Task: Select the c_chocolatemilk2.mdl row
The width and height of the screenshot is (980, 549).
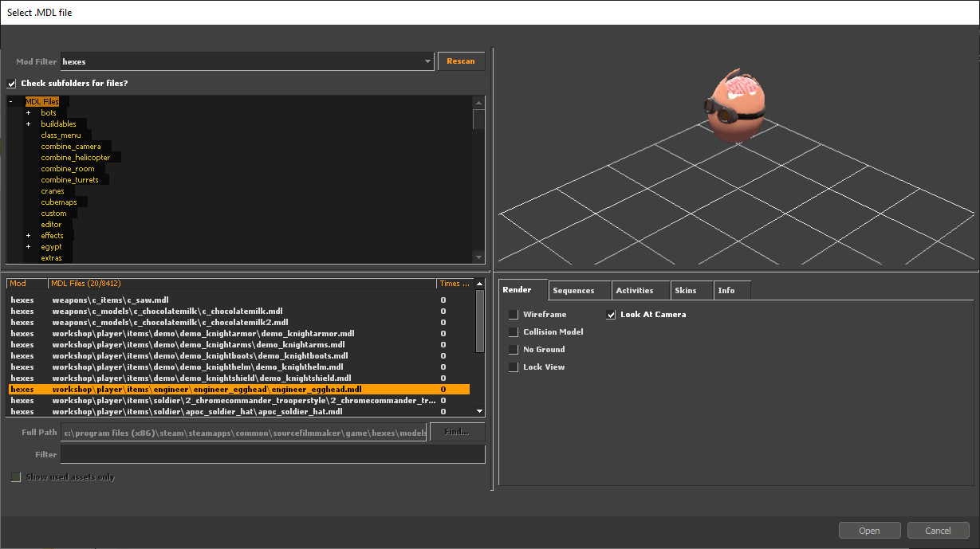Action: tap(239, 323)
